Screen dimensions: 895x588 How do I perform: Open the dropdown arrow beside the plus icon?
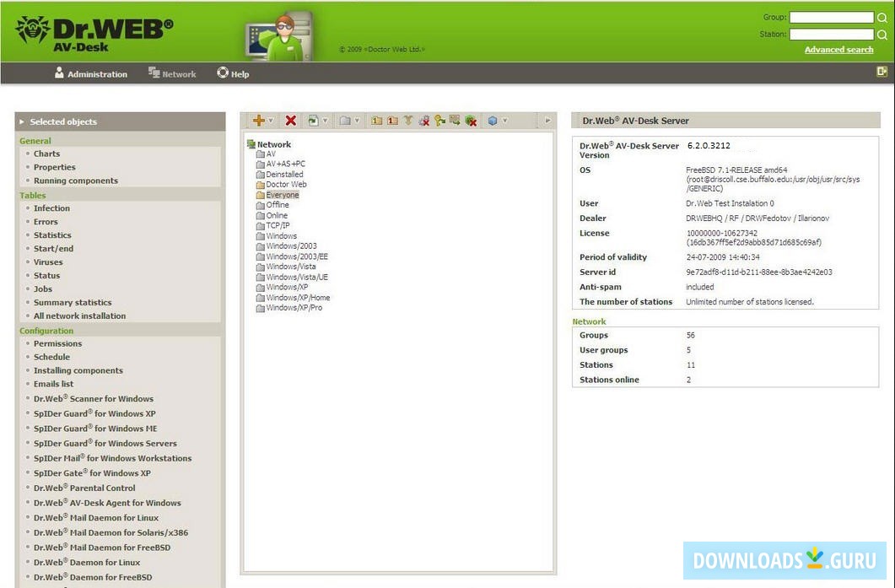[x=271, y=121]
